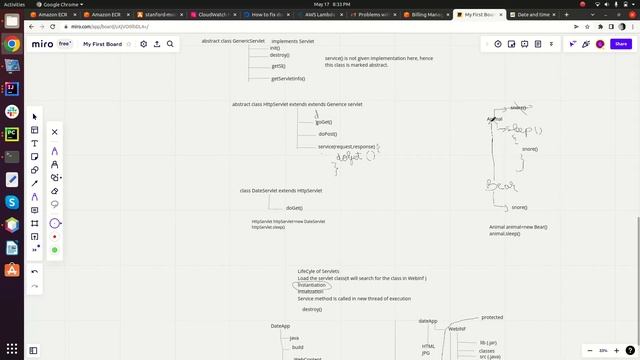Viewport: 640px width, 360px height.
Task: Open the templates tool in left toolbar
Action: click(35, 130)
